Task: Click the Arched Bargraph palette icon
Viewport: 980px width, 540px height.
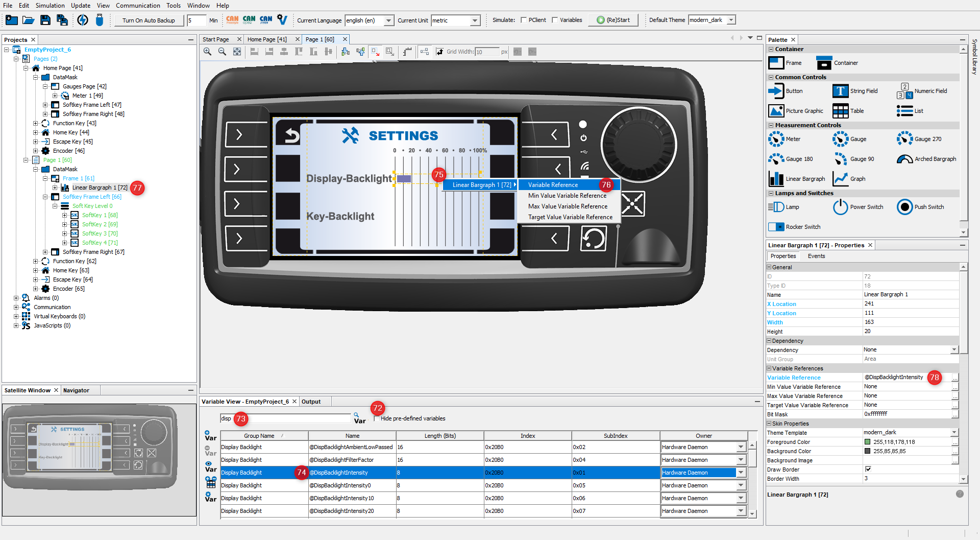Action: click(904, 159)
